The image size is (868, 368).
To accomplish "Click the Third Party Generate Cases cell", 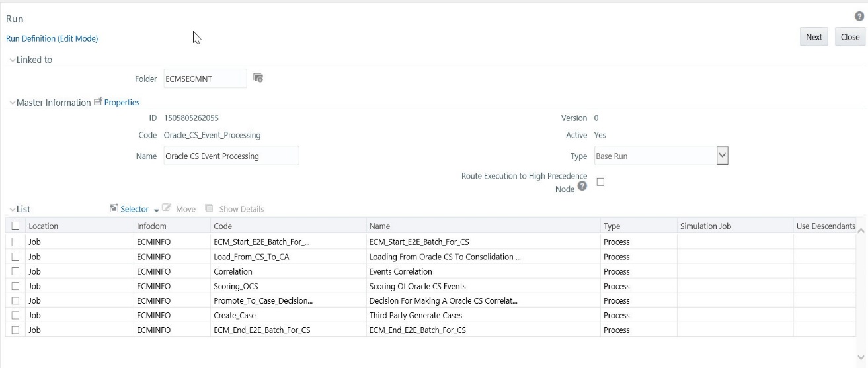I will [483, 315].
